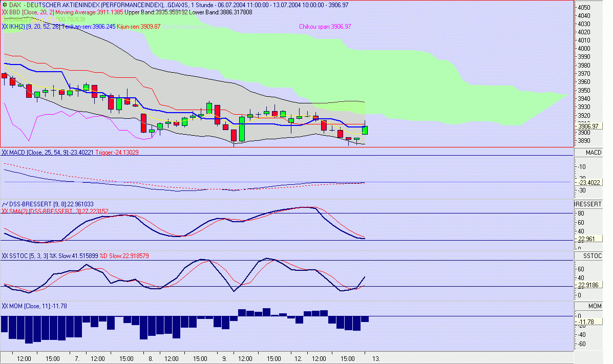Click the indicator icon before BBD label
This screenshot has width=613, height=364.
coord(5,12)
